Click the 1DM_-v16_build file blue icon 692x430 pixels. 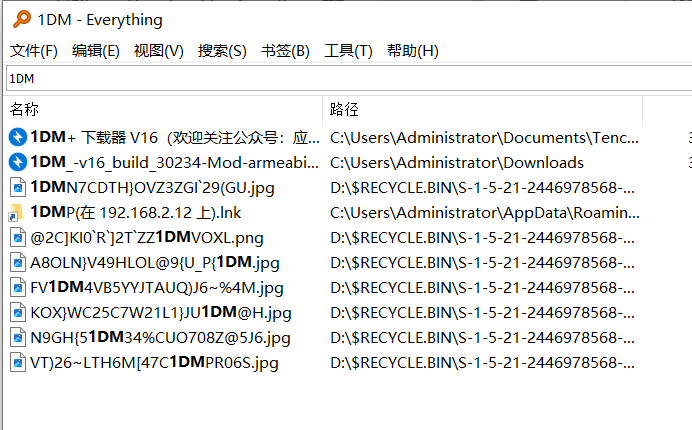coord(18,162)
